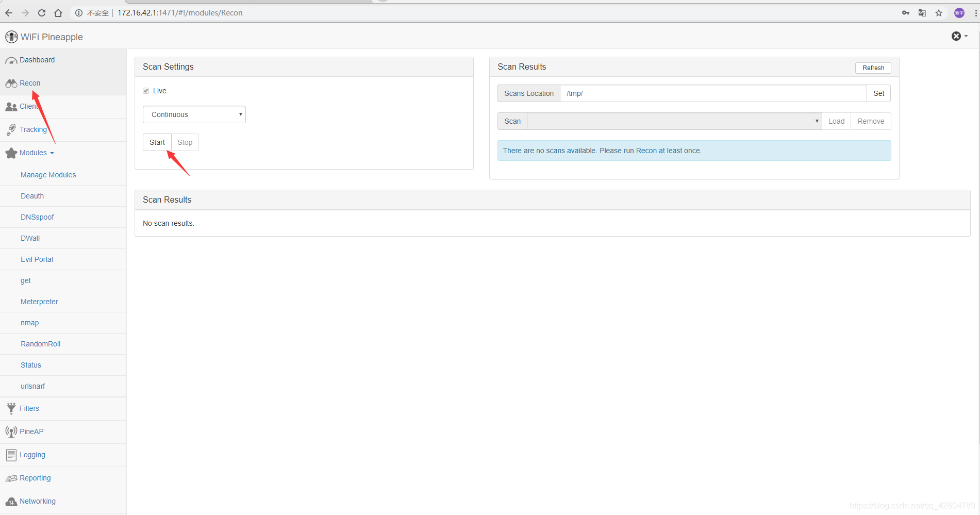This screenshot has height=515, width=980.
Task: Open the DNSspoof module
Action: click(37, 217)
